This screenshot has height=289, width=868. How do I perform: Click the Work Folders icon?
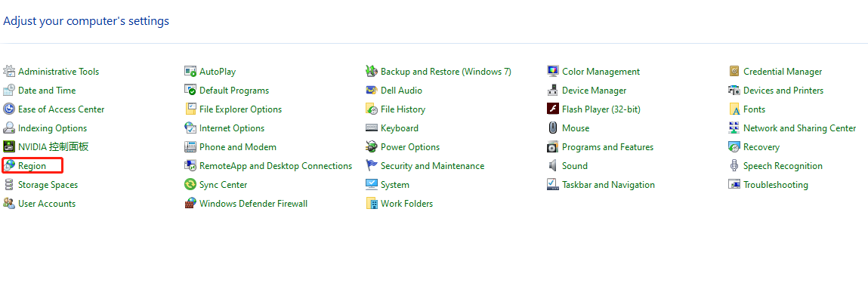[x=372, y=203]
